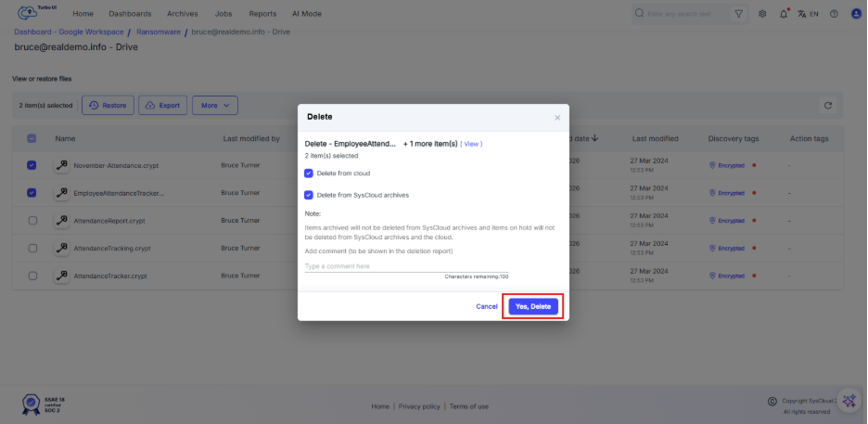Switch to AI Mode in navigation
The image size is (868, 424).
[x=307, y=14]
